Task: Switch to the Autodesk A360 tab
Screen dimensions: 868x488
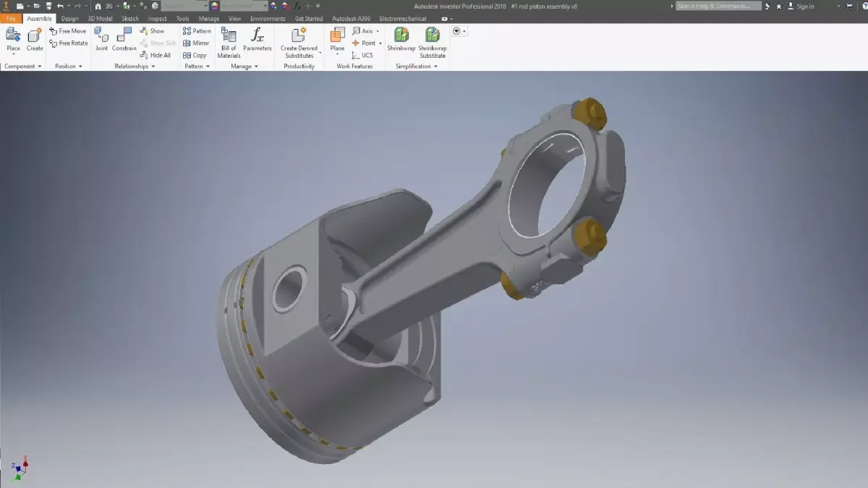Action: click(351, 19)
